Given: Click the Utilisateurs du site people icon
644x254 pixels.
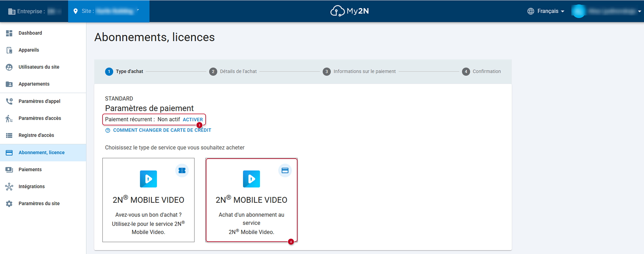Looking at the screenshot, I should tap(9, 67).
